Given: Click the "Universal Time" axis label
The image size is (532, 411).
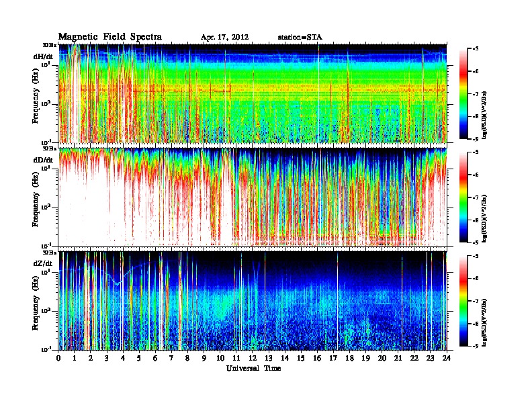Looking at the screenshot, I should 254,368.
